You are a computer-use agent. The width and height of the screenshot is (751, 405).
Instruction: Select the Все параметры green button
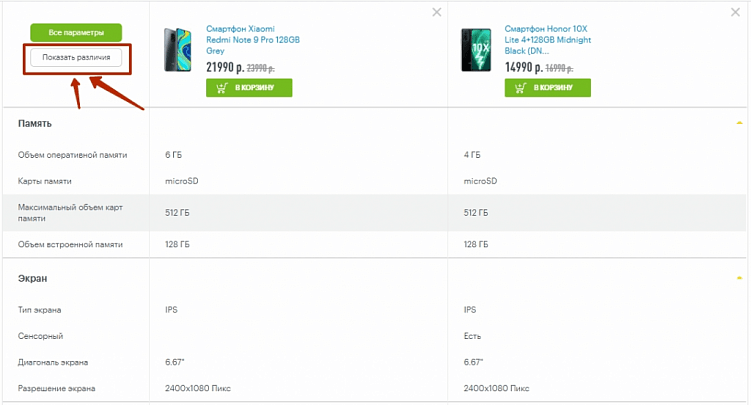[x=76, y=33]
